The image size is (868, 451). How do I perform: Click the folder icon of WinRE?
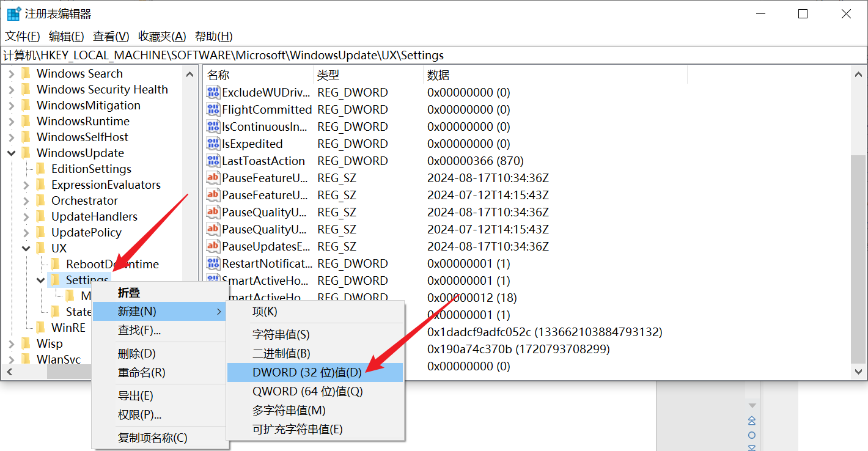pyautogui.click(x=40, y=328)
